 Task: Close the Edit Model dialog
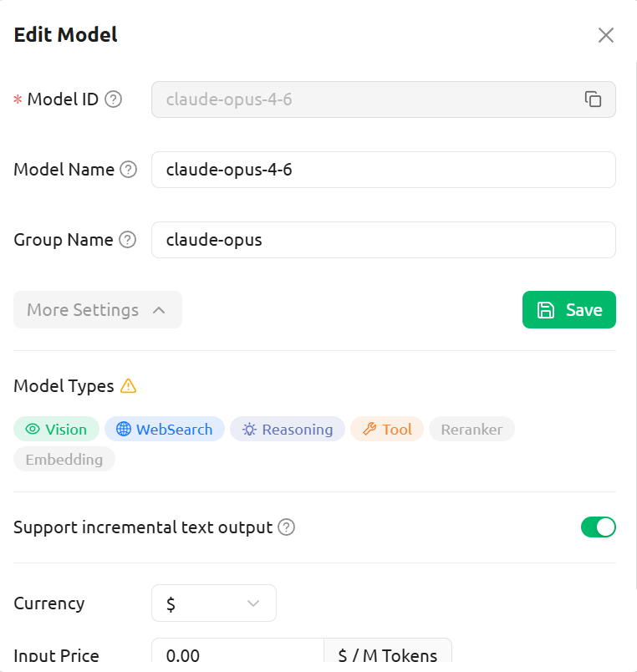(606, 35)
